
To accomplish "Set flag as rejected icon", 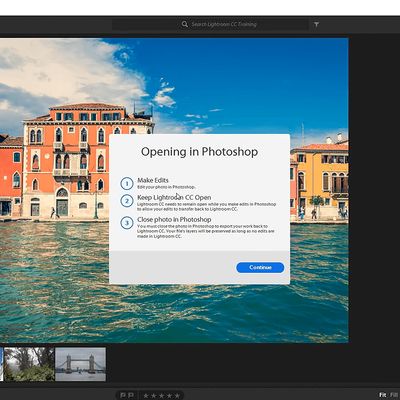I will click(131, 395).
